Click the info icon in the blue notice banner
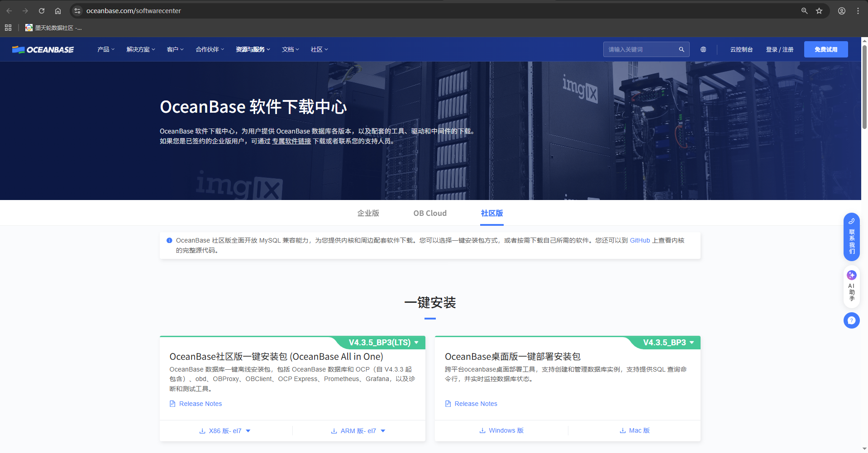Screen dimensions: 868x453 pyautogui.click(x=169, y=240)
